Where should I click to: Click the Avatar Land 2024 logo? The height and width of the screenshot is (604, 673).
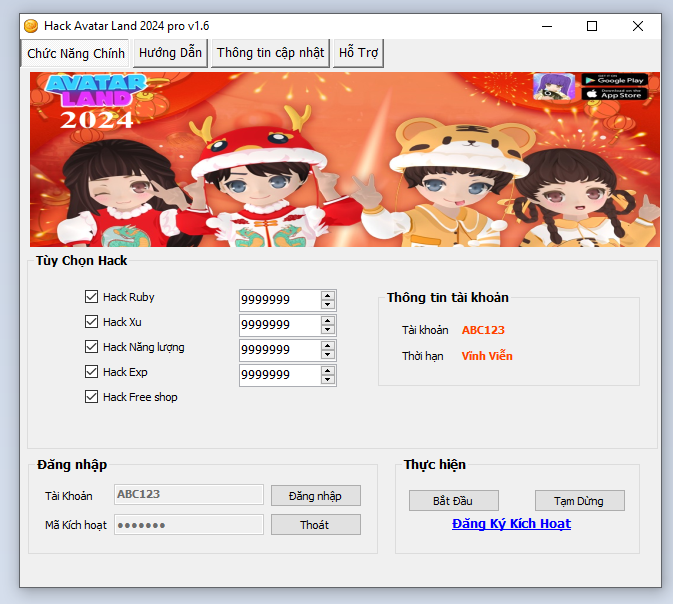pos(97,102)
